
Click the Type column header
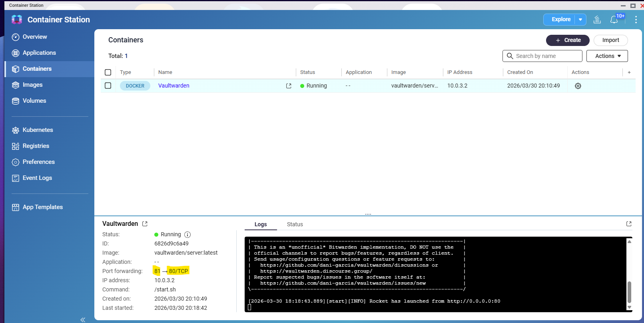point(126,72)
